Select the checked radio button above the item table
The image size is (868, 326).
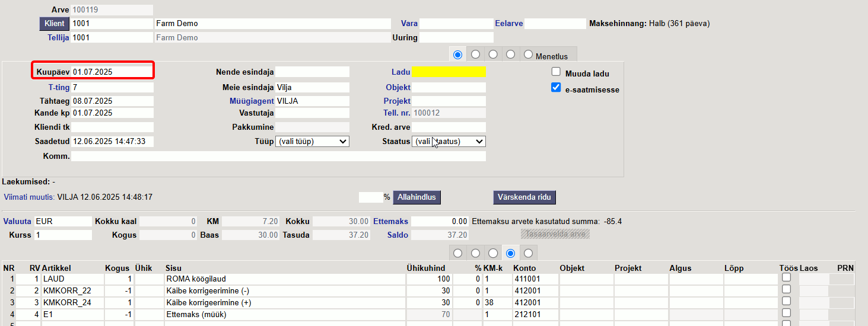510,253
